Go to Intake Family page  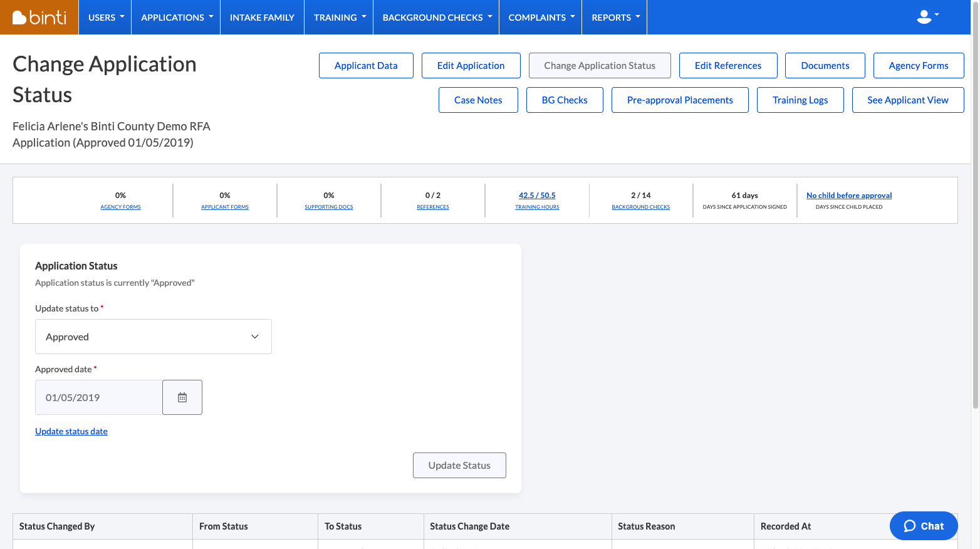point(262,18)
